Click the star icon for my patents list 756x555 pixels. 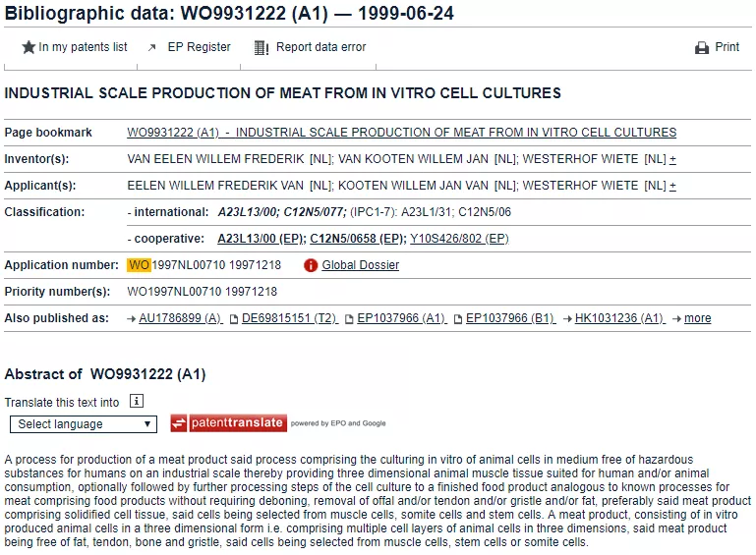[x=29, y=47]
